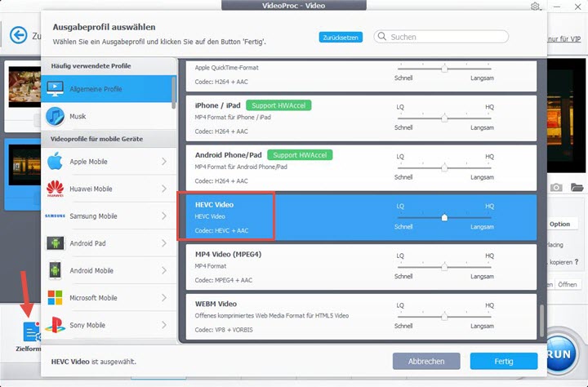The height and width of the screenshot is (387, 588).
Task: Adjust the MP4 Video quality slider
Action: 444,267
